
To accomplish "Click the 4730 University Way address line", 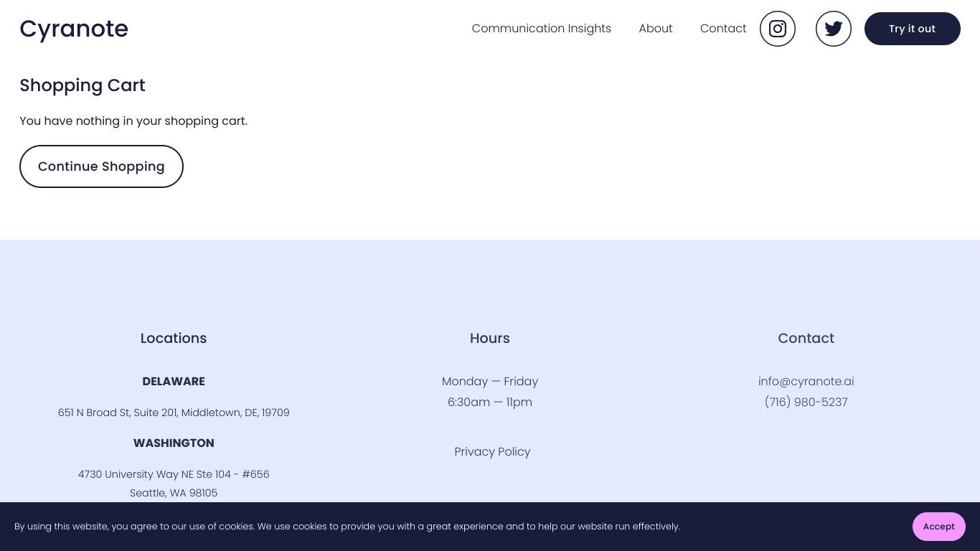I will 174,474.
